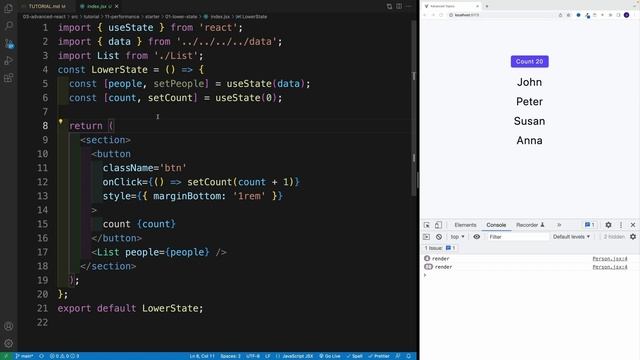
Task: Toggle the console sidebar panel
Action: pos(427,237)
